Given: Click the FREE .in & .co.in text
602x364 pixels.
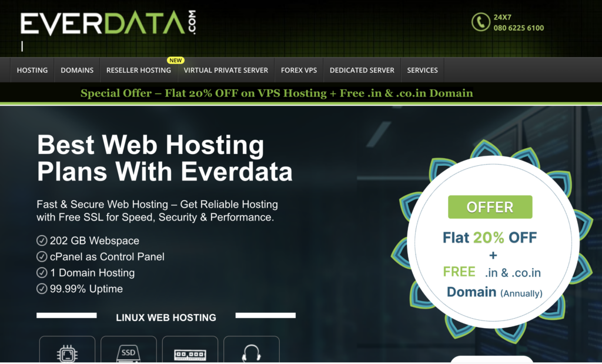Looking at the screenshot, I should pos(492,272).
